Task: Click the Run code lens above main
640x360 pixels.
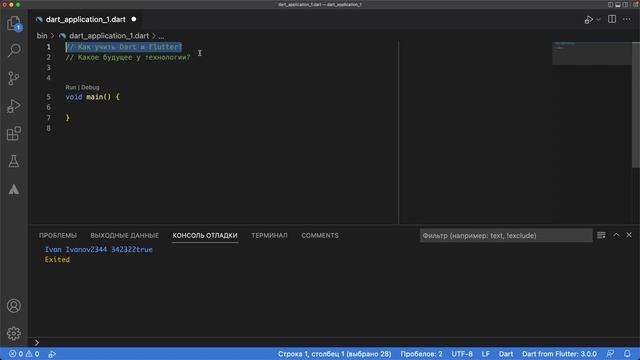Action: [71, 87]
